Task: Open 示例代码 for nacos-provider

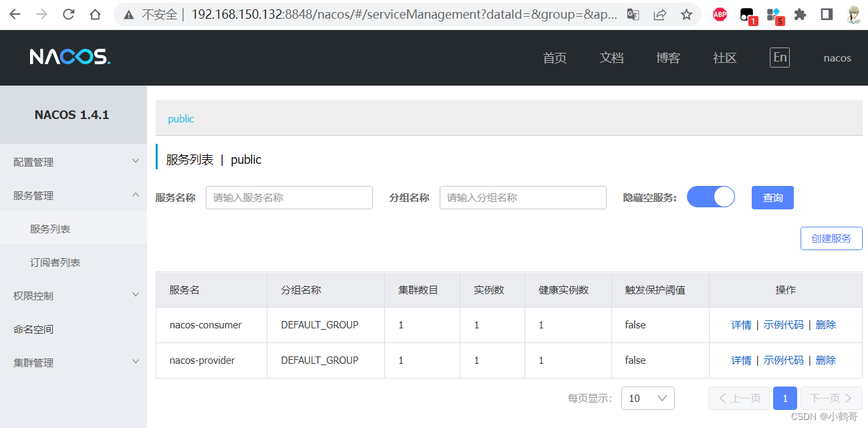Action: tap(784, 360)
